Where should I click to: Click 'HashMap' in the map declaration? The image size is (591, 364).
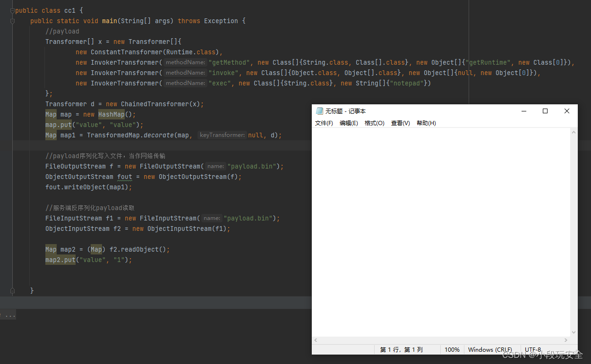click(x=111, y=114)
